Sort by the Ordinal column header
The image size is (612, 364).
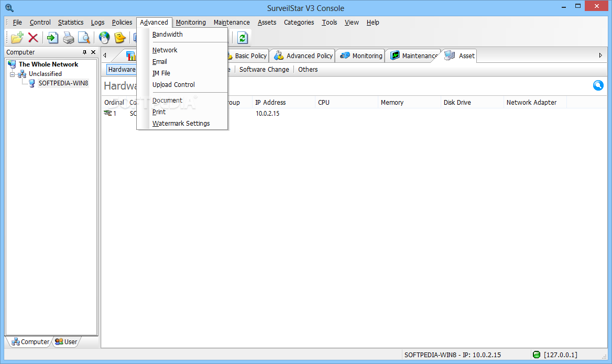[114, 103]
